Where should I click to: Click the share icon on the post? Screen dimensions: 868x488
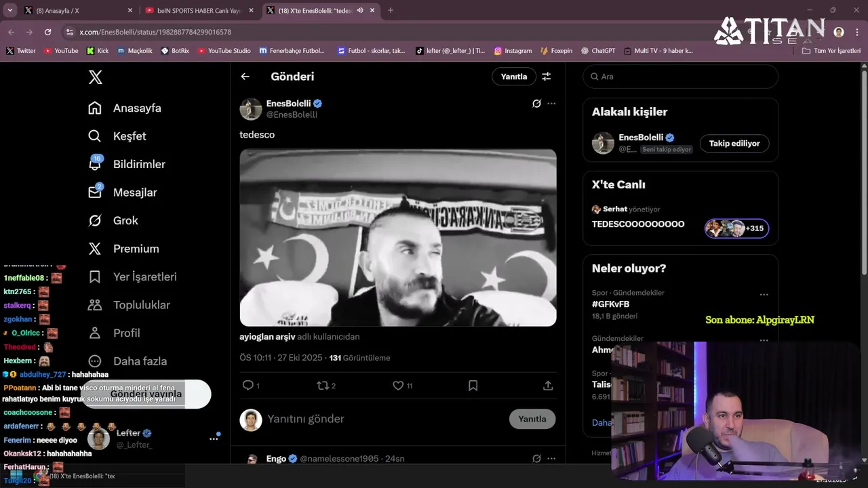click(x=548, y=386)
